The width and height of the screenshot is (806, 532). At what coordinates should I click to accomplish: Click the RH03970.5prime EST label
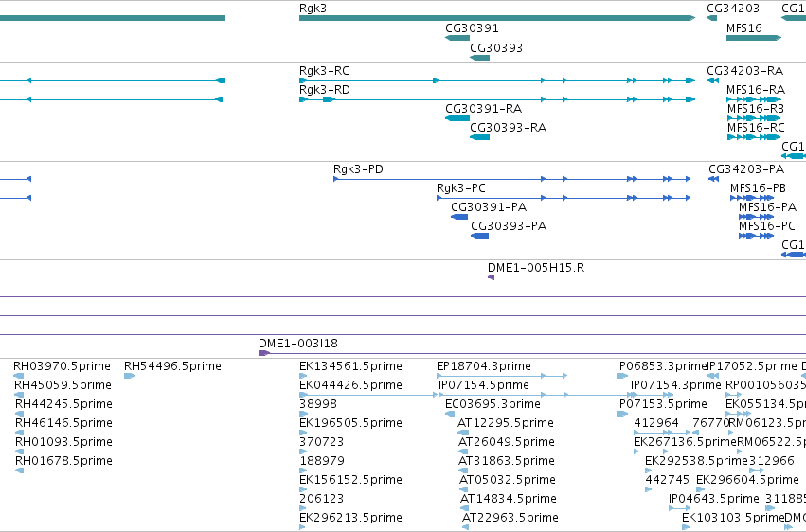coord(62,366)
